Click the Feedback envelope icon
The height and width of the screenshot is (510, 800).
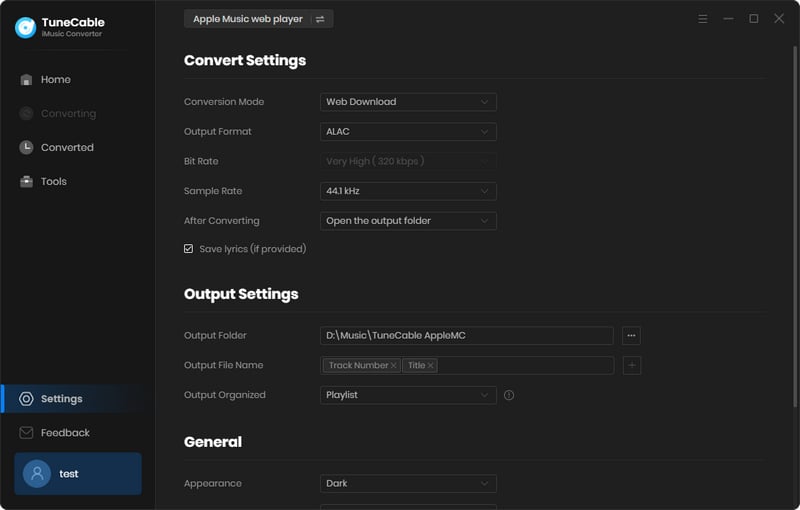26,432
